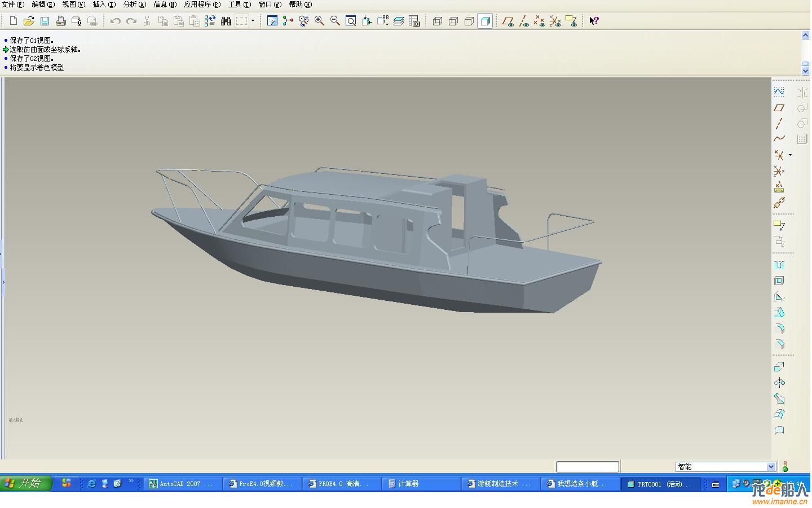Open the layers icon in top toolbar

pyautogui.click(x=399, y=21)
